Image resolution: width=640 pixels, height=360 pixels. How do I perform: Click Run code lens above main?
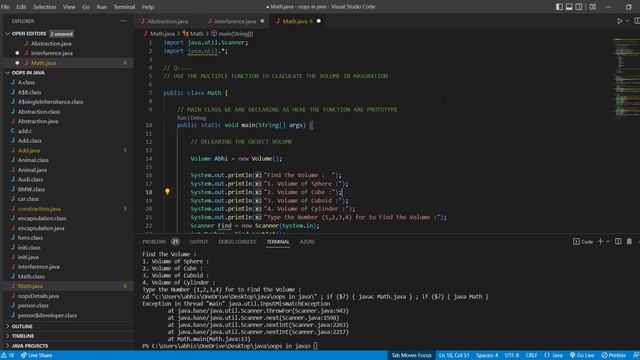click(x=181, y=118)
